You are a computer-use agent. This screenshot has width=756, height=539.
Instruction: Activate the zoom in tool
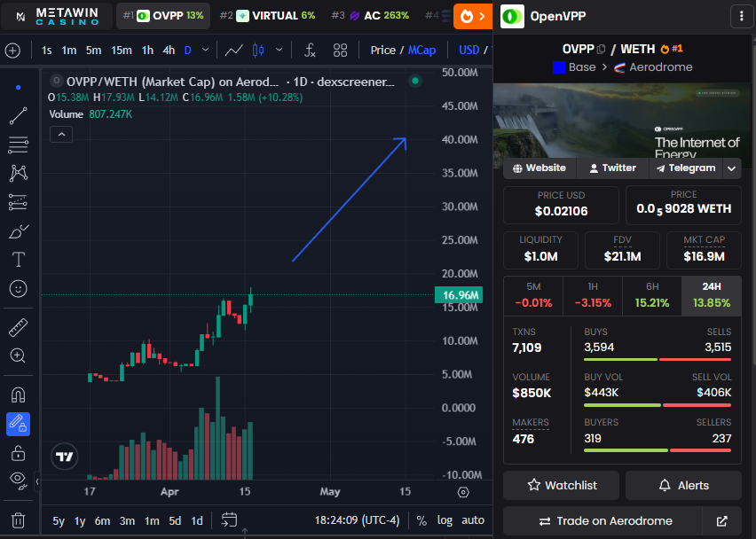(x=19, y=356)
